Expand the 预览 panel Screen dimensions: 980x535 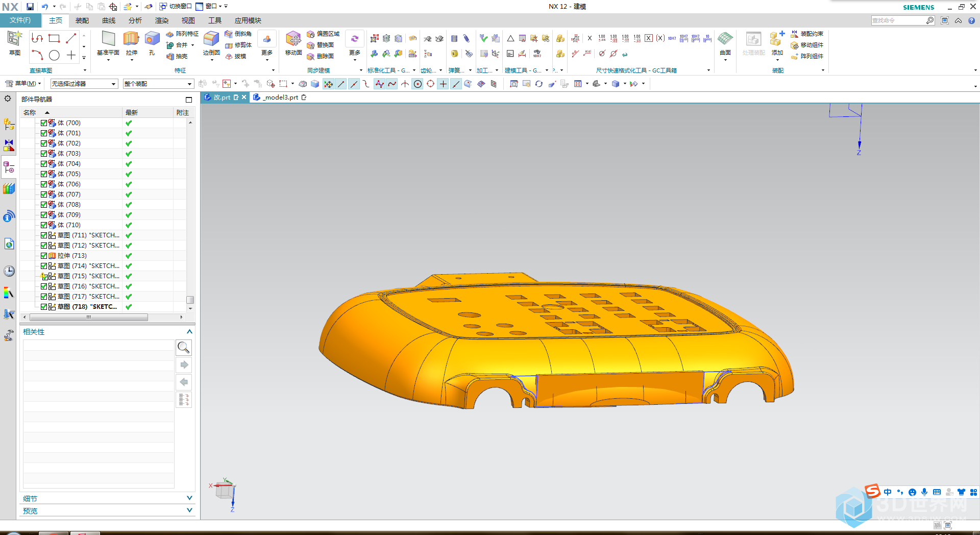(x=189, y=510)
